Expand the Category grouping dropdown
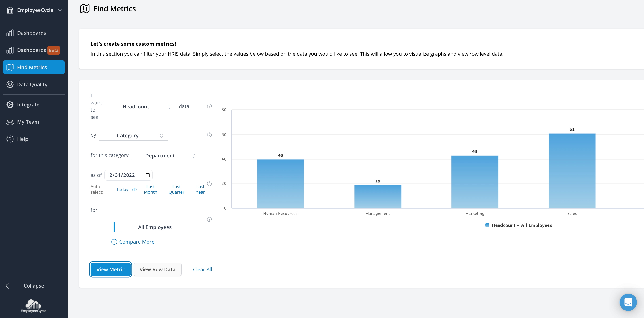 point(133,136)
